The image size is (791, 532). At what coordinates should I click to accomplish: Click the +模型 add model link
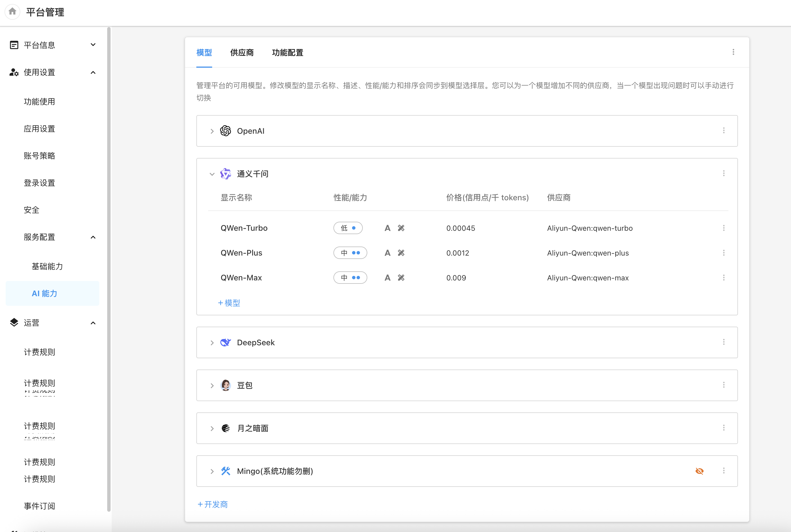229,303
